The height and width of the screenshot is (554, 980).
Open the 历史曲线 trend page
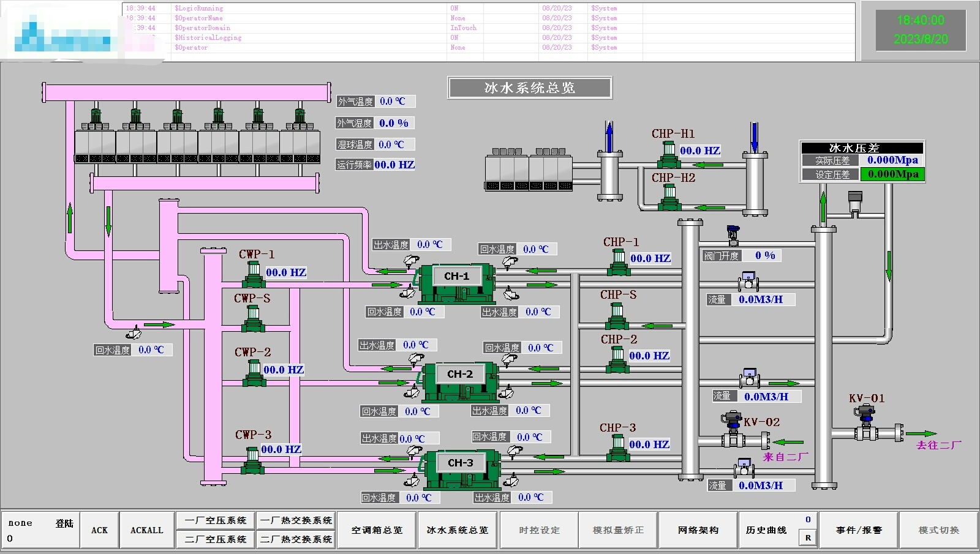(766, 530)
